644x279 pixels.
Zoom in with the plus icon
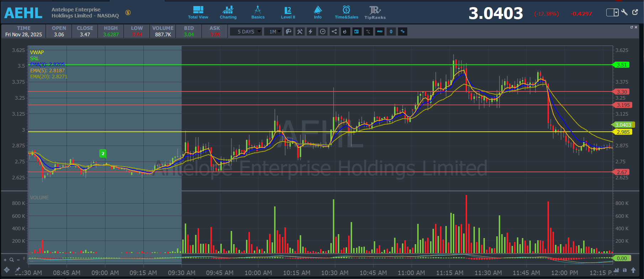click(5, 260)
